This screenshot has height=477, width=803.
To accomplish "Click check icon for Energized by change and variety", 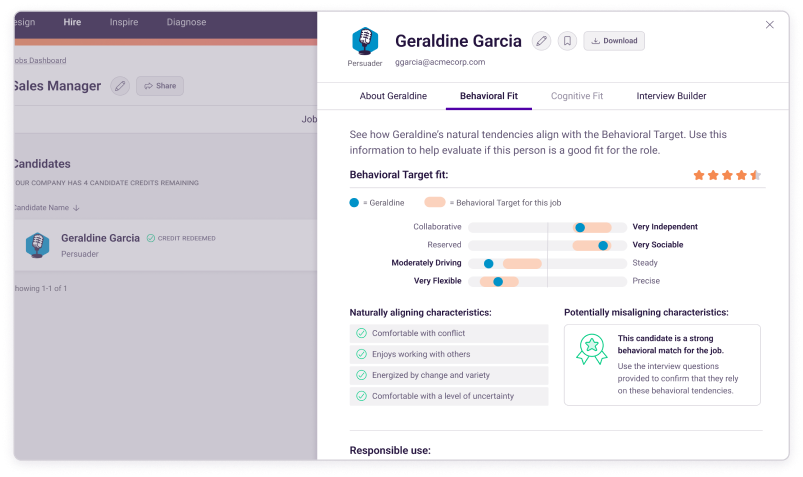I will tap(362, 375).
